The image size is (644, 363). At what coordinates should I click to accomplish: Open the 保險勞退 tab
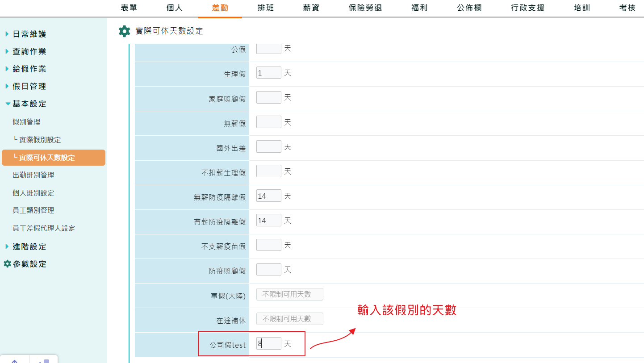coord(365,8)
